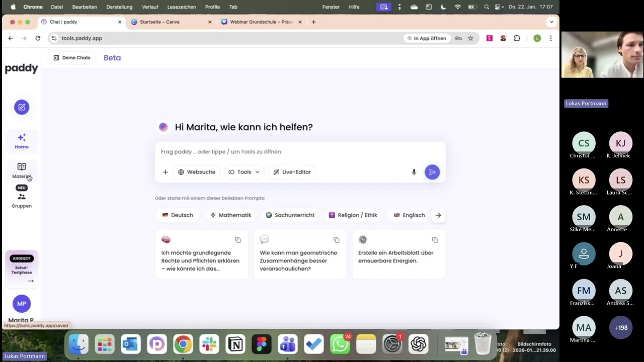The width and height of the screenshot is (644, 362).
Task: Click the plus attachment icon in the prompt box
Action: point(165,172)
